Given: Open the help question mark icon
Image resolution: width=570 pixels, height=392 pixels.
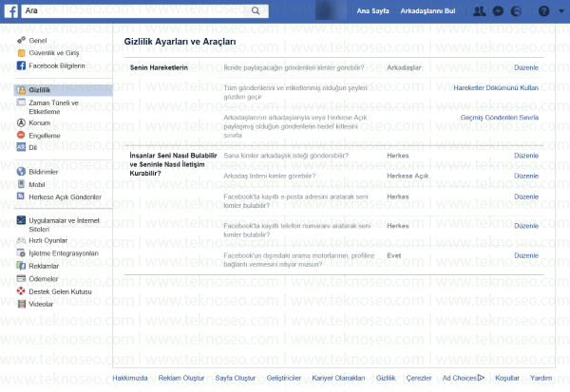Looking at the screenshot, I should pyautogui.click(x=543, y=11).
